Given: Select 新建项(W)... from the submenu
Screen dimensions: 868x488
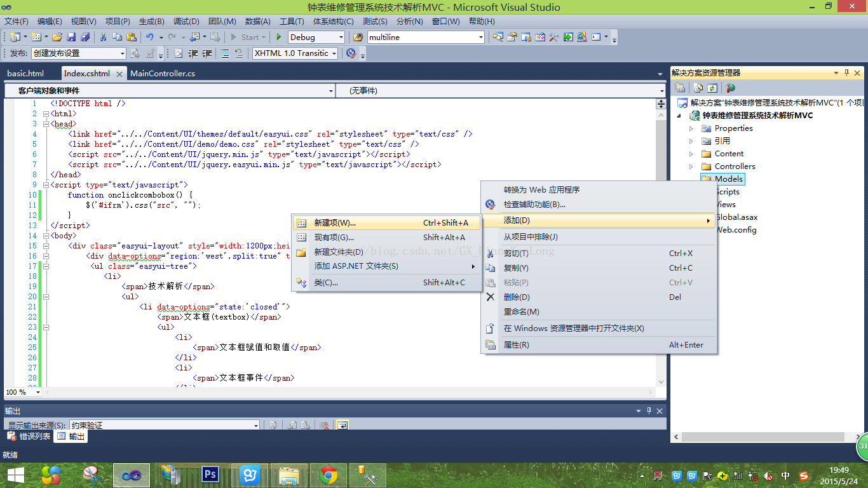Looking at the screenshot, I should pyautogui.click(x=386, y=223).
